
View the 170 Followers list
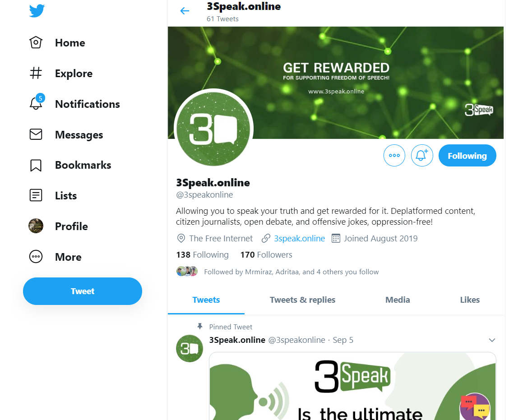(266, 255)
